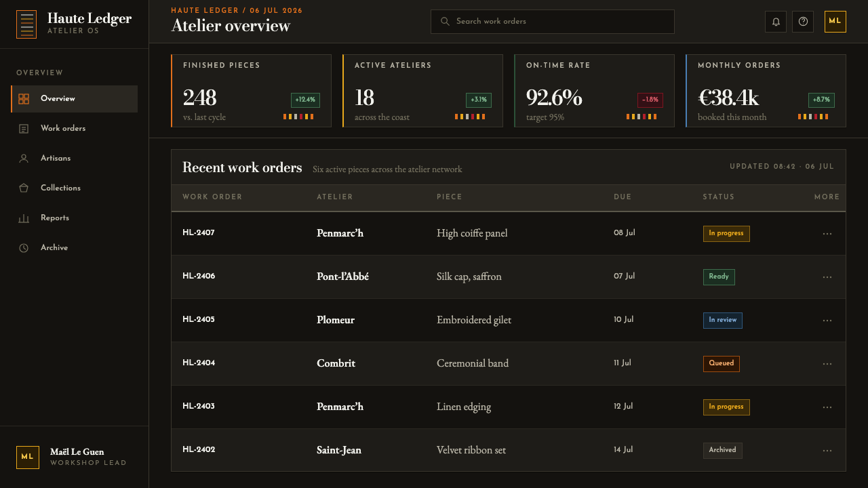Image resolution: width=868 pixels, height=488 pixels.
Task: Click the Haute Ledger logo title
Action: click(90, 19)
